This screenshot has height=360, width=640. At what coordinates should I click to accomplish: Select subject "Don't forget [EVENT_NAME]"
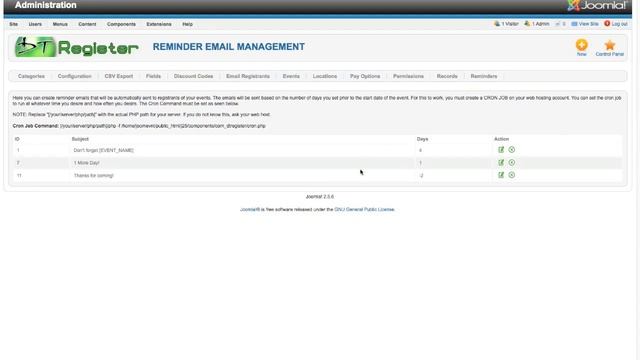click(104, 150)
